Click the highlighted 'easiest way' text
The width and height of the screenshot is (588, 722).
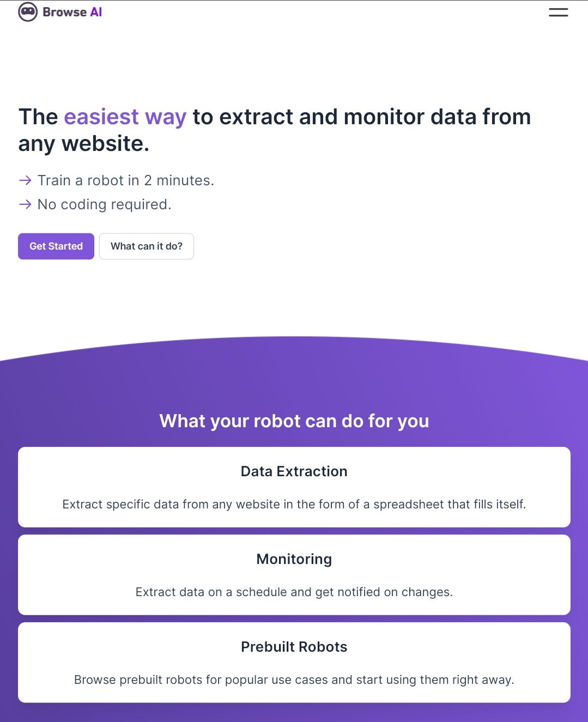coord(125,117)
